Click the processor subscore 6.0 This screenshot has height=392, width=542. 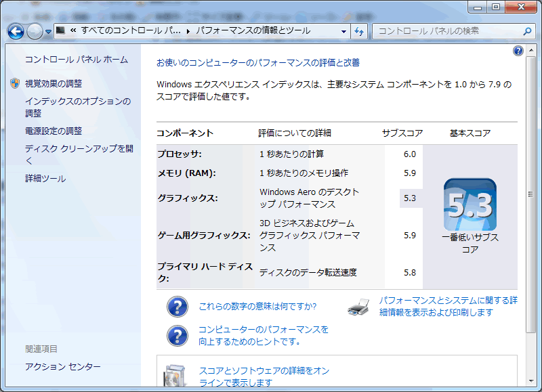(x=410, y=154)
